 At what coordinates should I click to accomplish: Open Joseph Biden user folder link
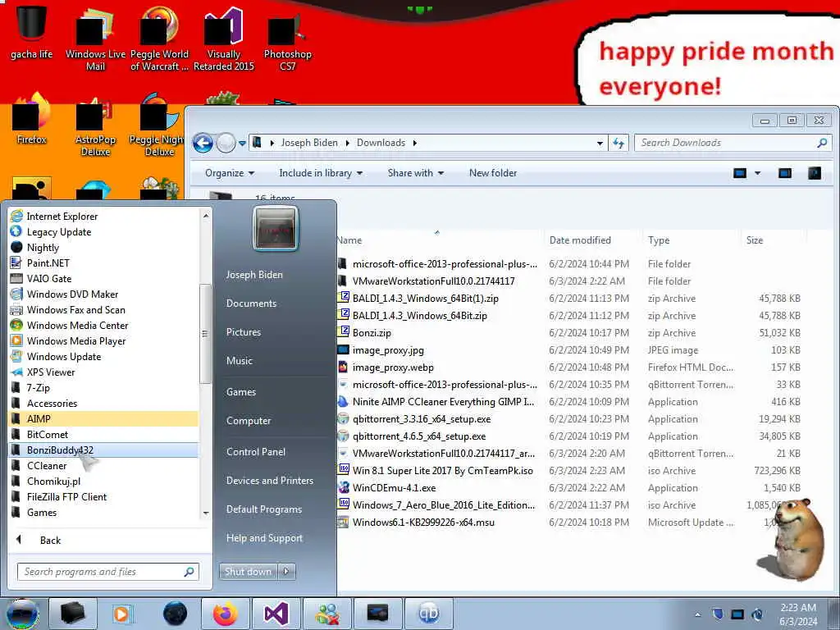tap(254, 274)
